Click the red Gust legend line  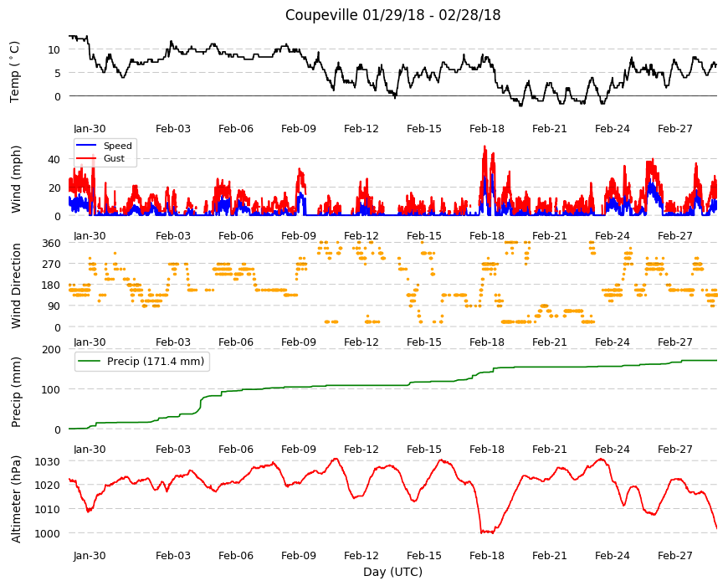click(x=85, y=158)
